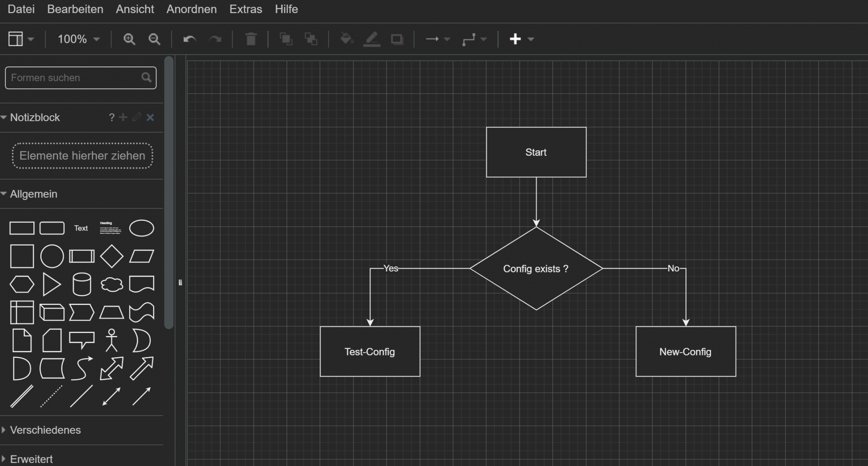
Task: Choose the diamond shape from palette
Action: click(x=111, y=256)
